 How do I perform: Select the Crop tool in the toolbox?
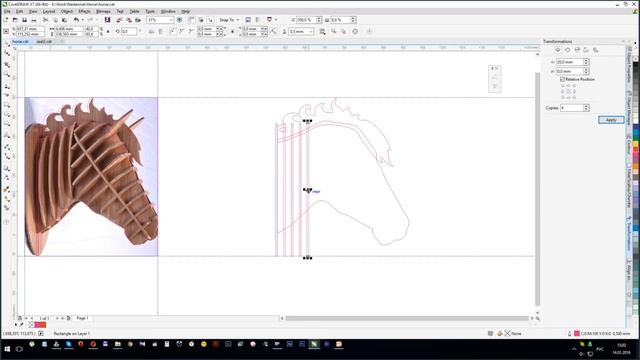(x=7, y=64)
